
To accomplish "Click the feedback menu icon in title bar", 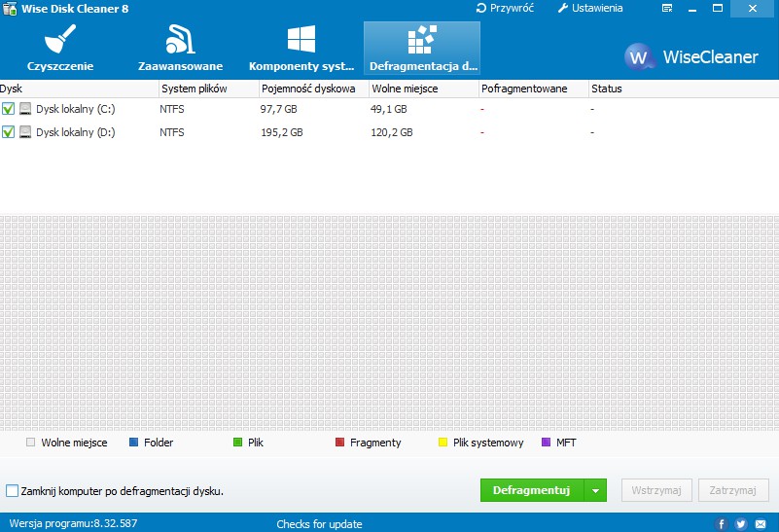I will tap(667, 8).
